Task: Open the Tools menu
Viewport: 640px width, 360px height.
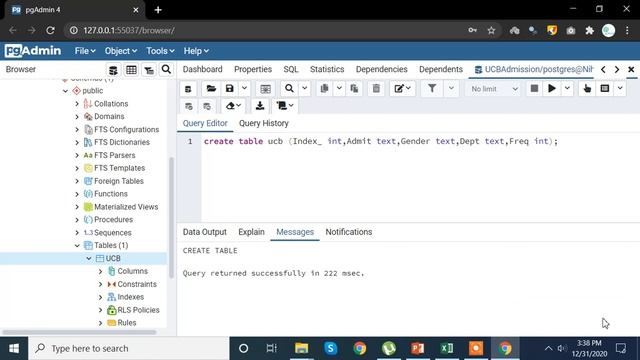Action: (160, 51)
